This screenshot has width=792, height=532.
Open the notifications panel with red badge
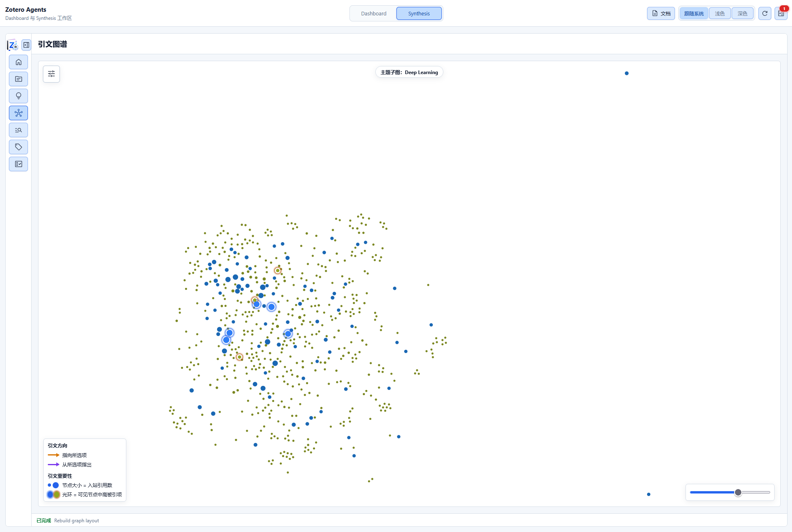[781, 13]
